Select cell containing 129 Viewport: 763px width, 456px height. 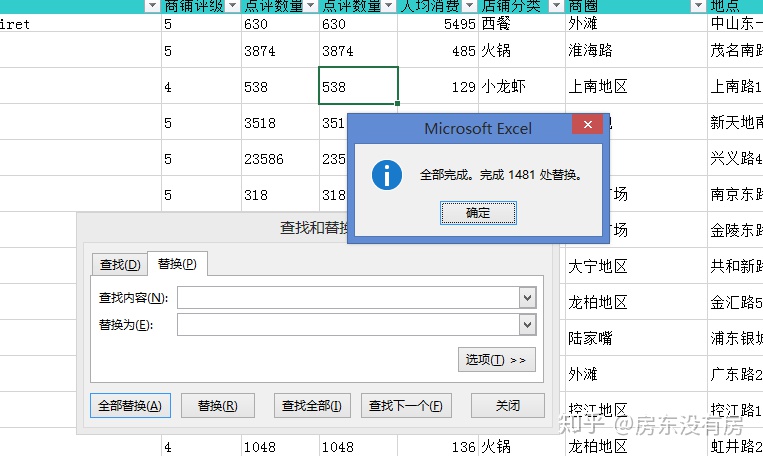point(438,86)
